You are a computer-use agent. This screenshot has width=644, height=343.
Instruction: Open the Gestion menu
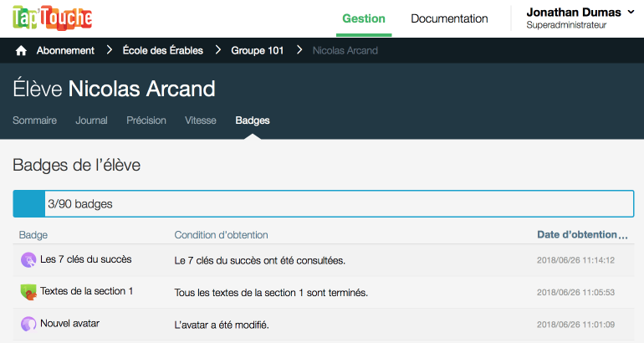point(364,18)
